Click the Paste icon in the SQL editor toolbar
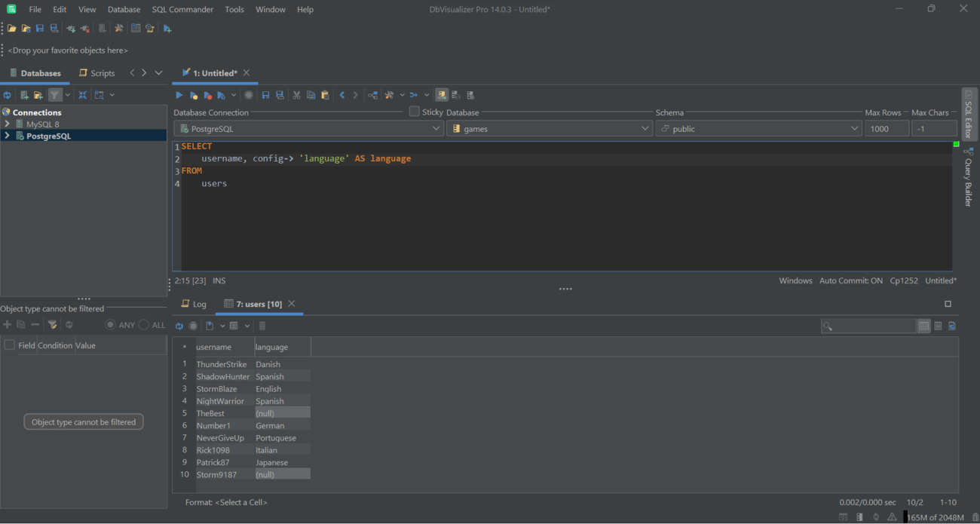 [325, 94]
